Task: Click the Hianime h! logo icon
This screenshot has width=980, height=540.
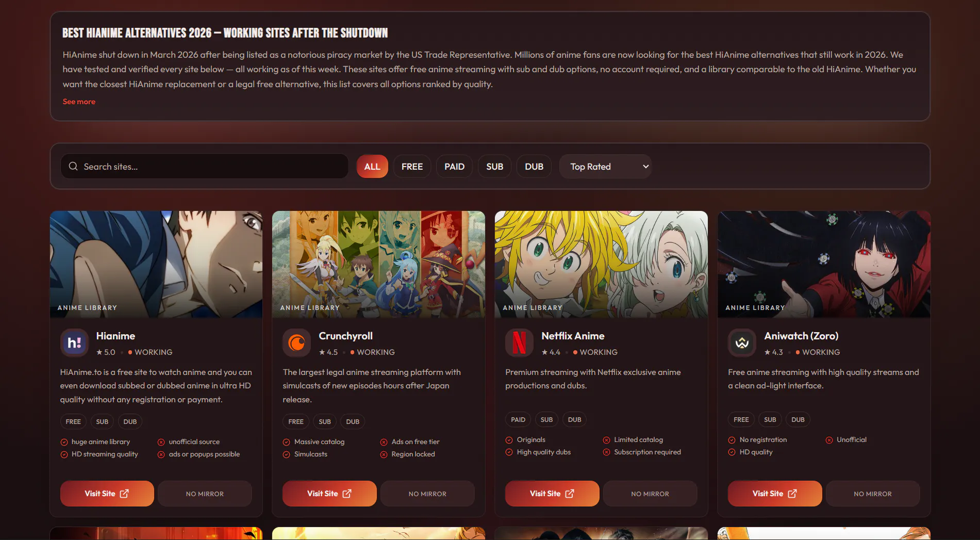Action: [74, 343]
